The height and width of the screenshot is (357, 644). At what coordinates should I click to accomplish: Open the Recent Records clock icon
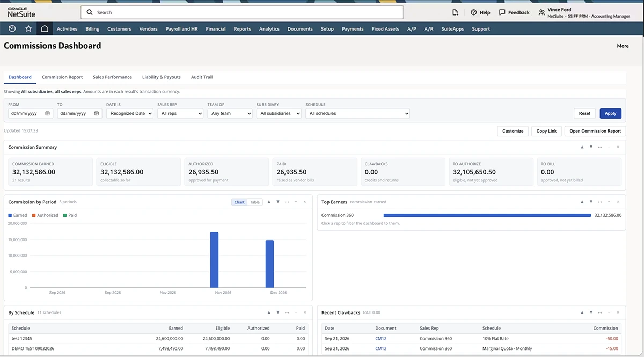click(12, 29)
